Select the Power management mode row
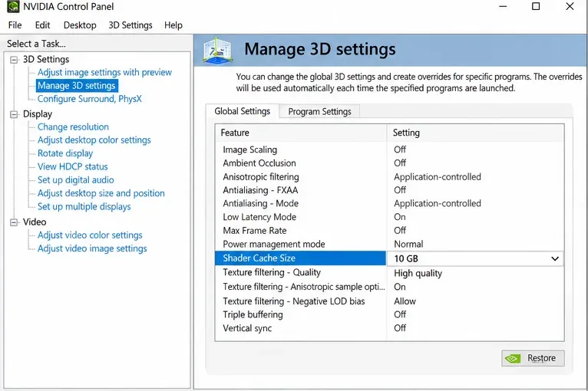 click(389, 245)
